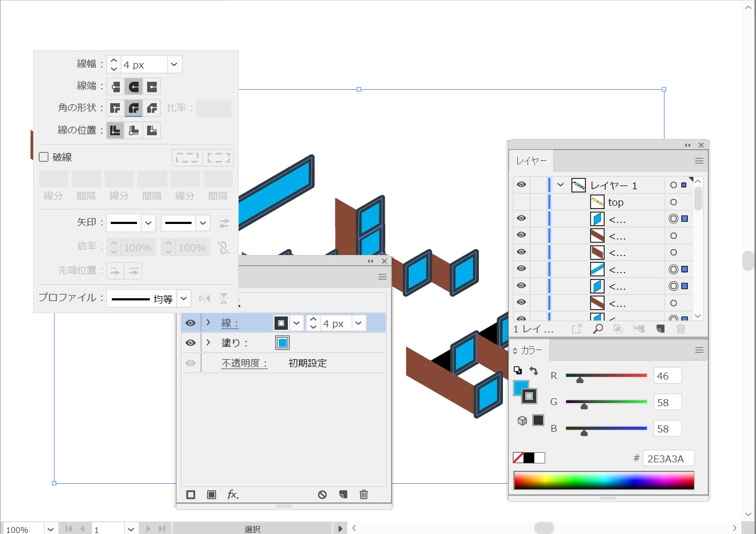This screenshot has width=756, height=534.
Task: Choose the bevel join corner shape icon
Action: point(152,109)
